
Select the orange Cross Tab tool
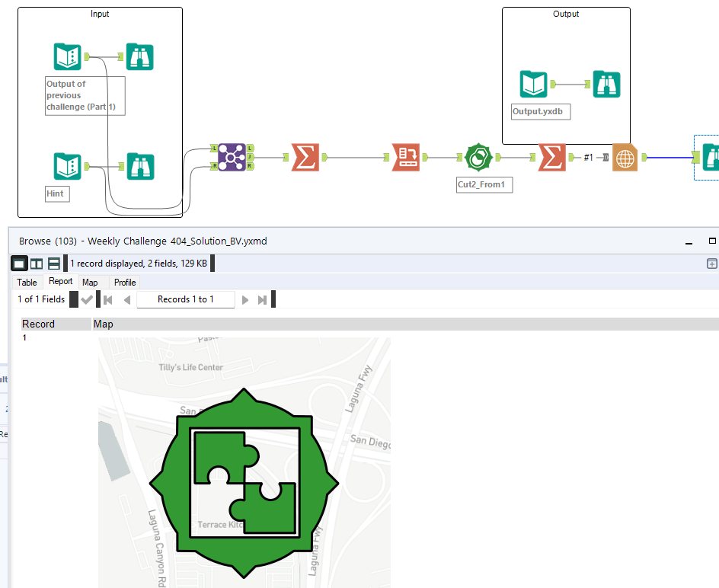[x=406, y=158]
